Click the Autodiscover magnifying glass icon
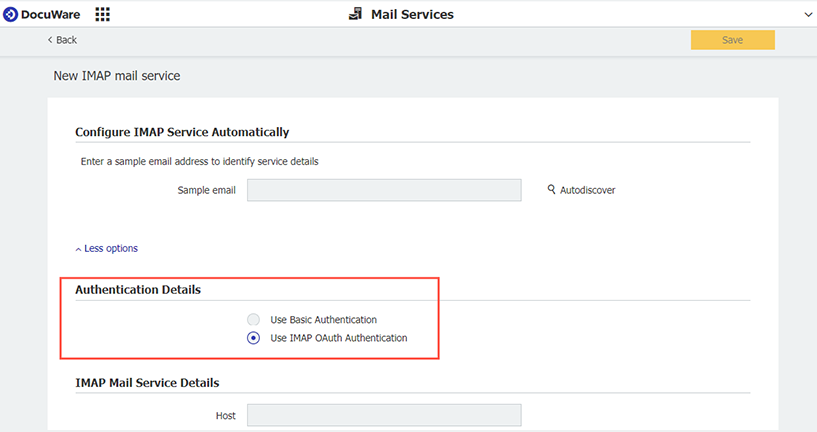This screenshot has width=817, height=432. (551, 190)
